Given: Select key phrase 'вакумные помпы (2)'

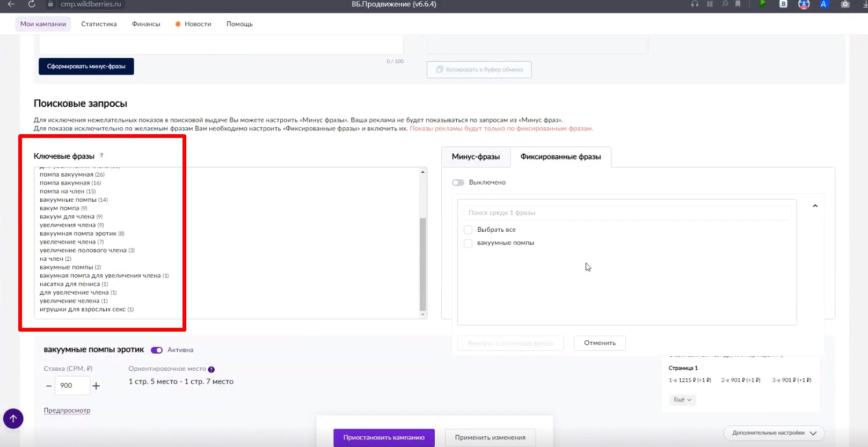Looking at the screenshot, I should coord(70,267).
